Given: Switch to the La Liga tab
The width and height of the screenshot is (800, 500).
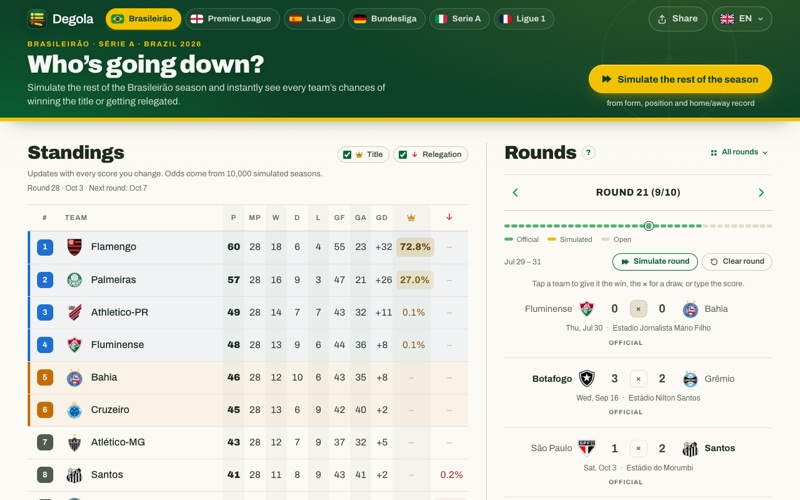Looking at the screenshot, I should pyautogui.click(x=314, y=19).
